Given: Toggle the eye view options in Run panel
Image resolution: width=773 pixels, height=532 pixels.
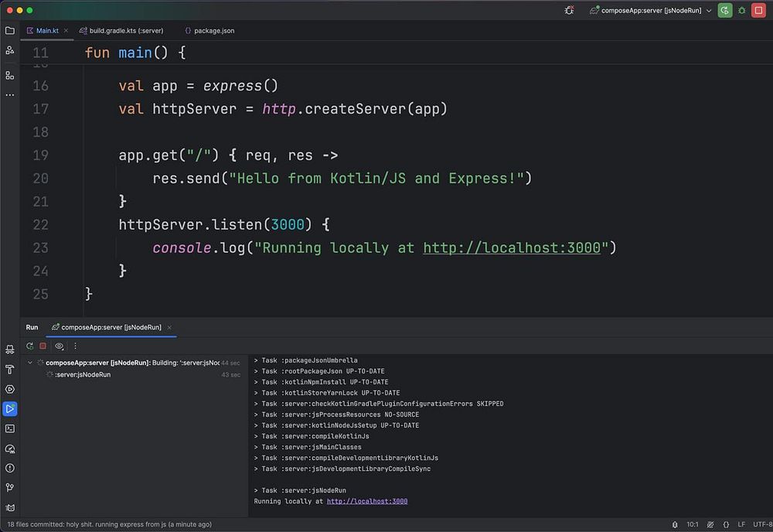Looking at the screenshot, I should (x=59, y=346).
